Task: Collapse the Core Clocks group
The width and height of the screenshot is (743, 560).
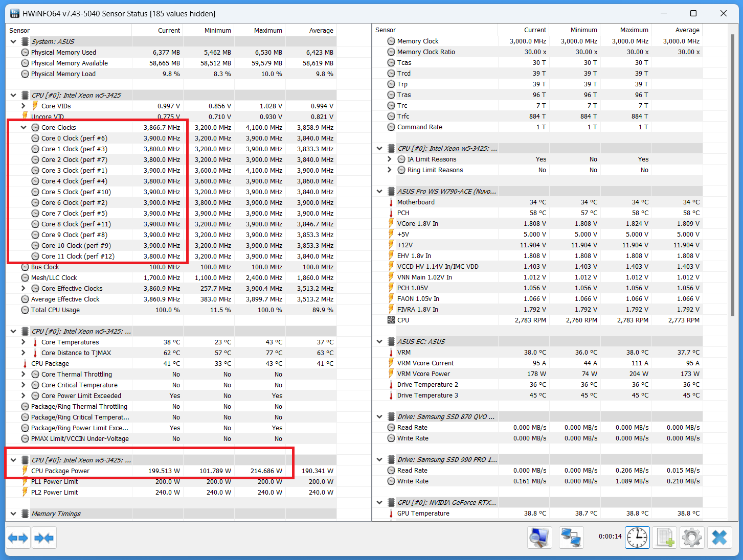Action: [24, 127]
